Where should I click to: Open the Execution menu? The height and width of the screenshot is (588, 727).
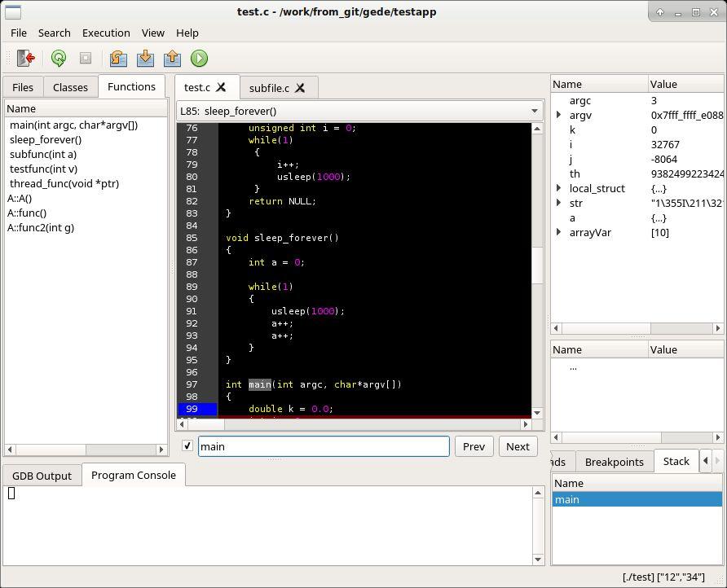(106, 33)
